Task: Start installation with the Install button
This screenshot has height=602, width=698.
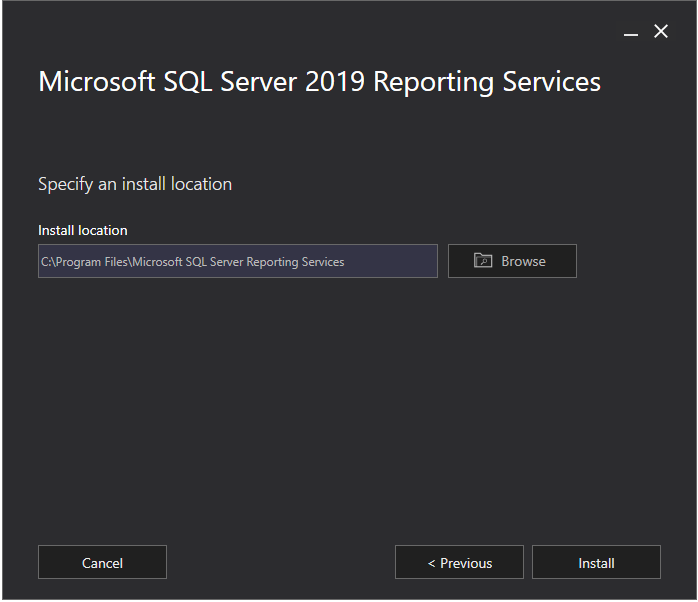Action: tap(596, 562)
